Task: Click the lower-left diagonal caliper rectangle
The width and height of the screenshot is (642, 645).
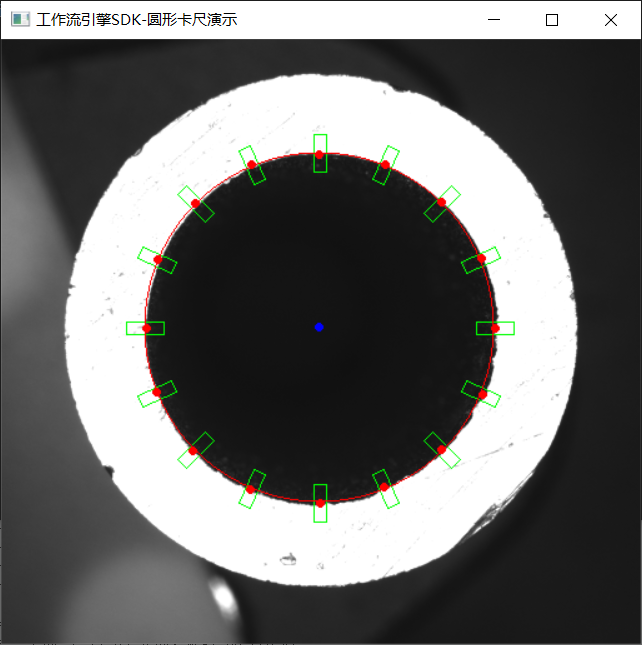Action: pyautogui.click(x=196, y=450)
